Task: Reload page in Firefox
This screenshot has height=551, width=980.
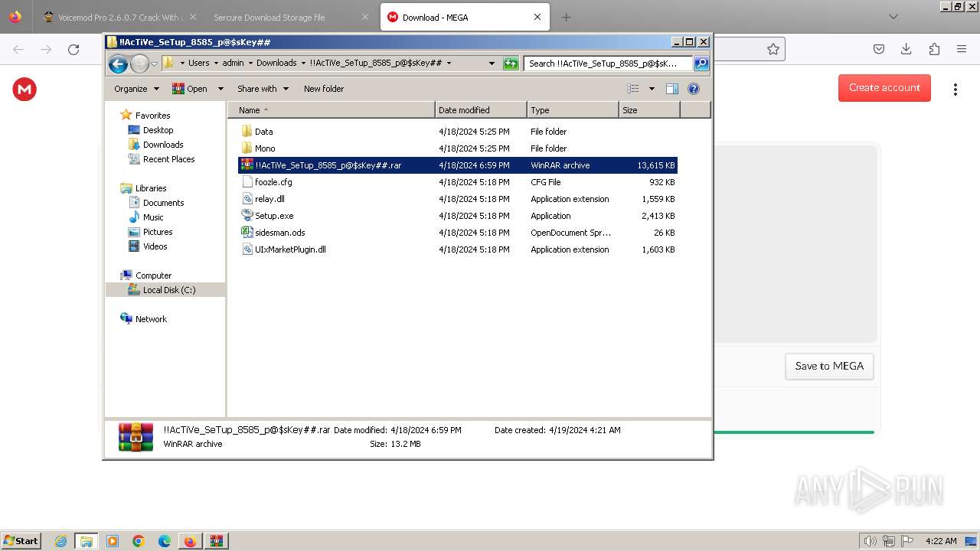Action: point(73,49)
